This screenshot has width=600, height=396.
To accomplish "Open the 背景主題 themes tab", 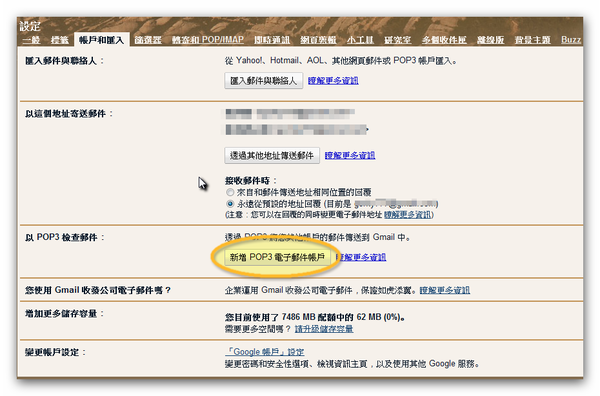I will point(532,40).
